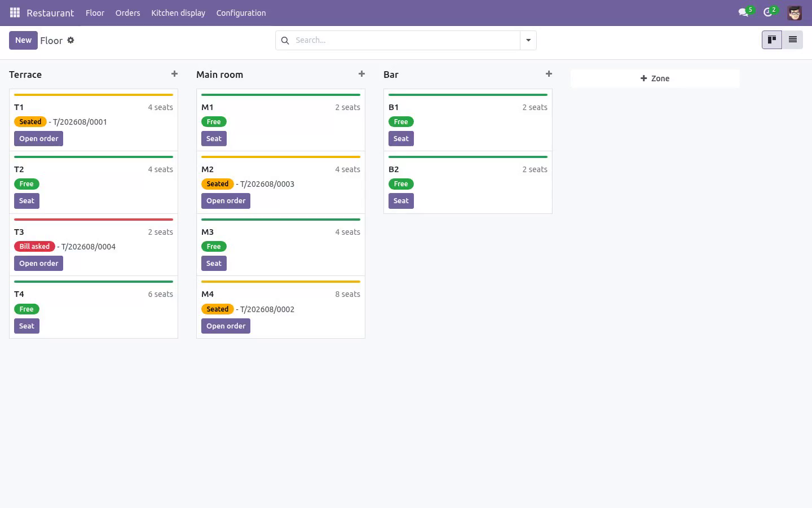This screenshot has width=812, height=508.
Task: Add a table in Main room column
Action: 361,74
